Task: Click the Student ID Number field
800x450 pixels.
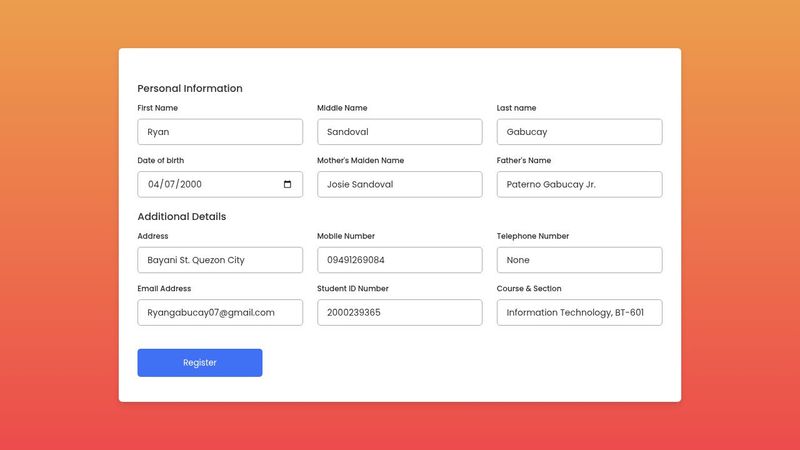Action: coord(399,312)
